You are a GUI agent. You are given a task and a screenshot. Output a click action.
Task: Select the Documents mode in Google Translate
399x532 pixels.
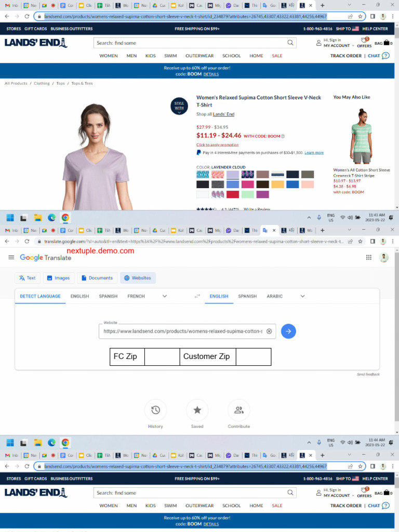tap(97, 278)
